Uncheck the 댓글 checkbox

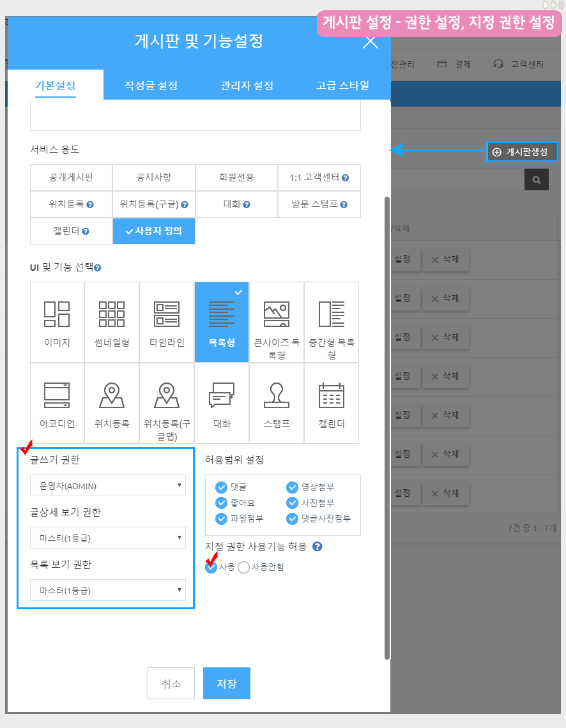(222, 488)
